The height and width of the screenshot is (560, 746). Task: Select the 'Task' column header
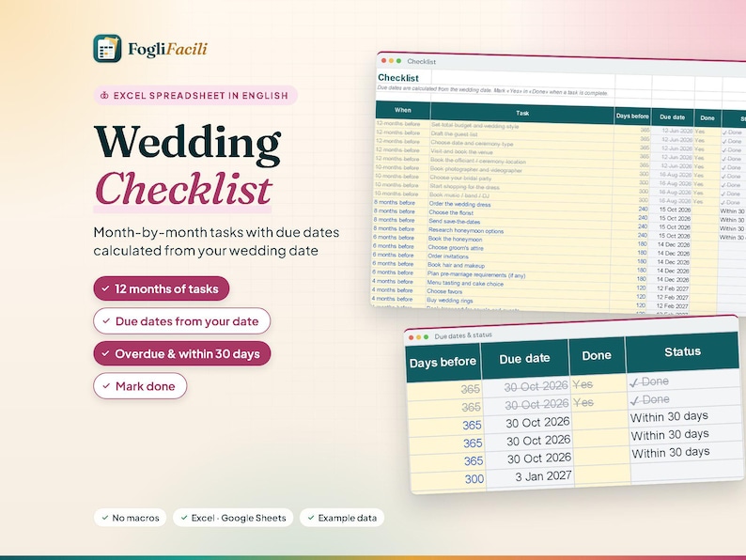[522, 114]
